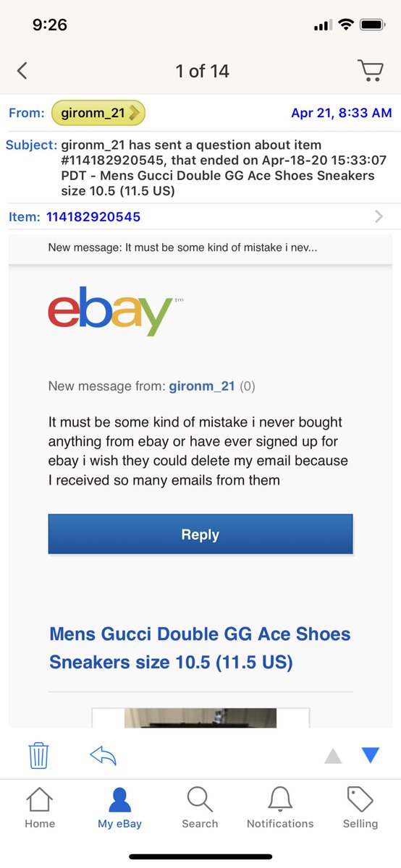
Task: Go to next message down arrow
Action: point(371,756)
